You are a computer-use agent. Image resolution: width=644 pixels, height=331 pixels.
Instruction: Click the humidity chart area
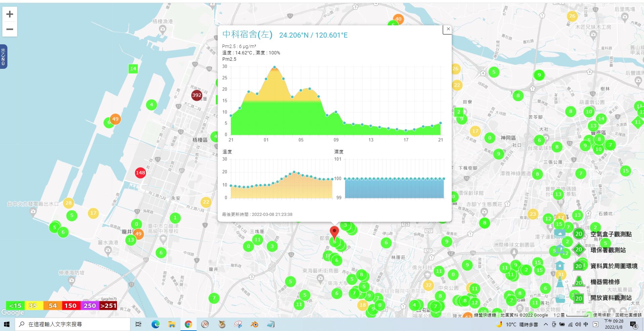pos(394,188)
